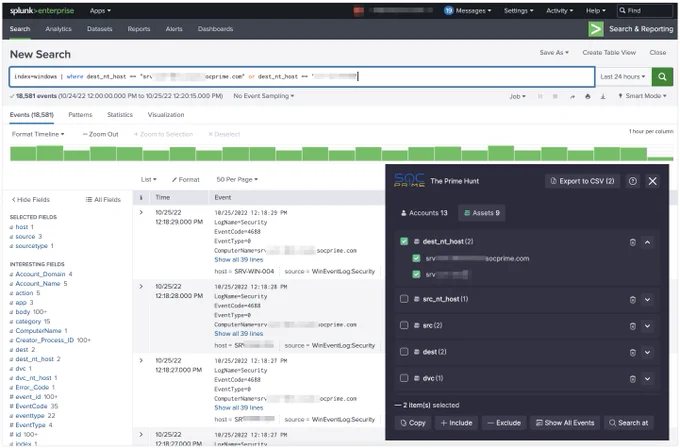The width and height of the screenshot is (680, 448).
Task: Click the timeline info column icon
Action: 141,198
